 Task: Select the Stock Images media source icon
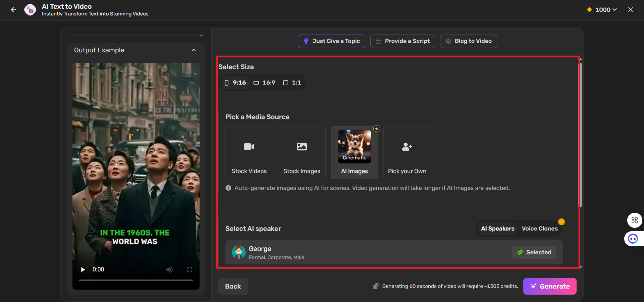coord(301,147)
